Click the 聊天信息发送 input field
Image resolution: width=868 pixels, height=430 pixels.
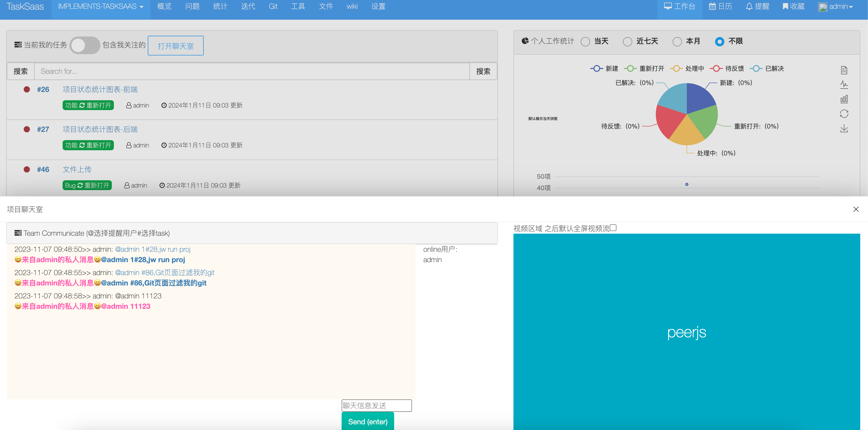click(x=376, y=405)
